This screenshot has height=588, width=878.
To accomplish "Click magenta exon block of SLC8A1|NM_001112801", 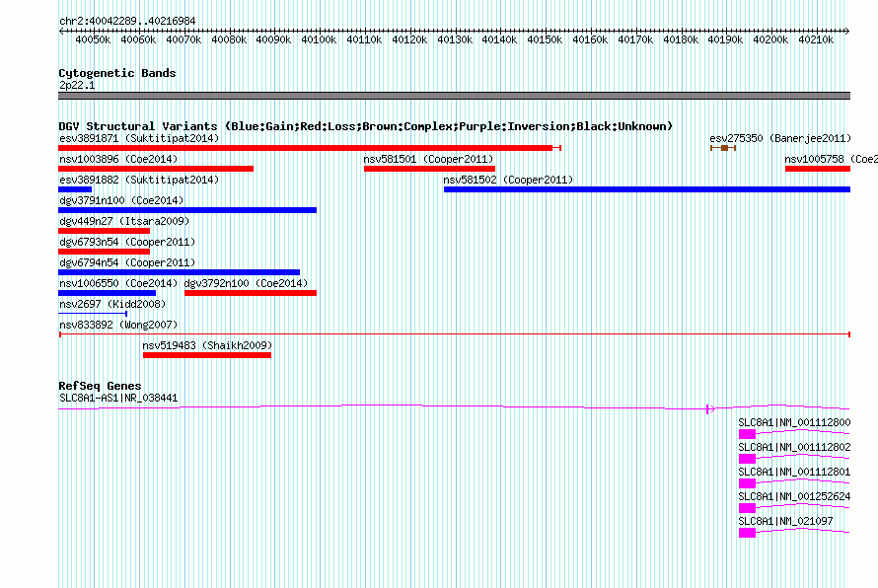I will point(747,483).
